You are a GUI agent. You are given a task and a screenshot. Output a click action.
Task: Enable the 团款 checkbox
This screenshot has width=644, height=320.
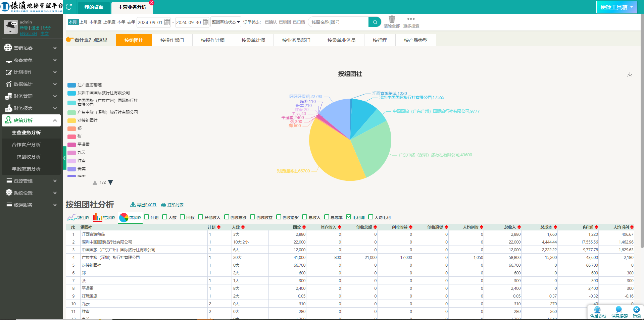coord(182,217)
